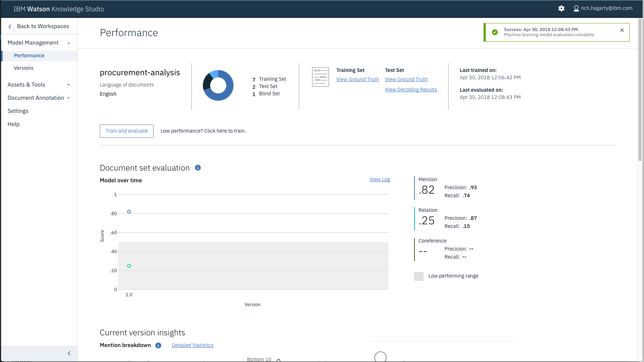Click the document set donut chart
This screenshot has width=644, height=362.
pos(218,85)
